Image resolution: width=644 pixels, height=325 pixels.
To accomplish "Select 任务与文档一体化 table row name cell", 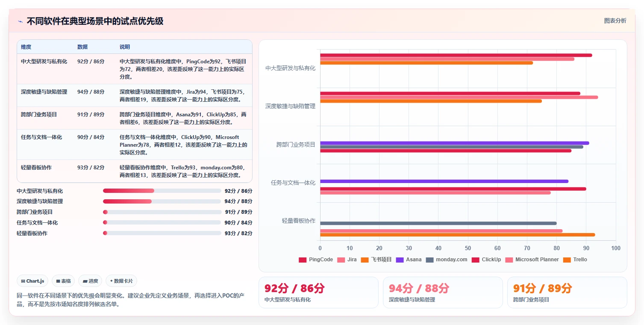I will coord(41,137).
